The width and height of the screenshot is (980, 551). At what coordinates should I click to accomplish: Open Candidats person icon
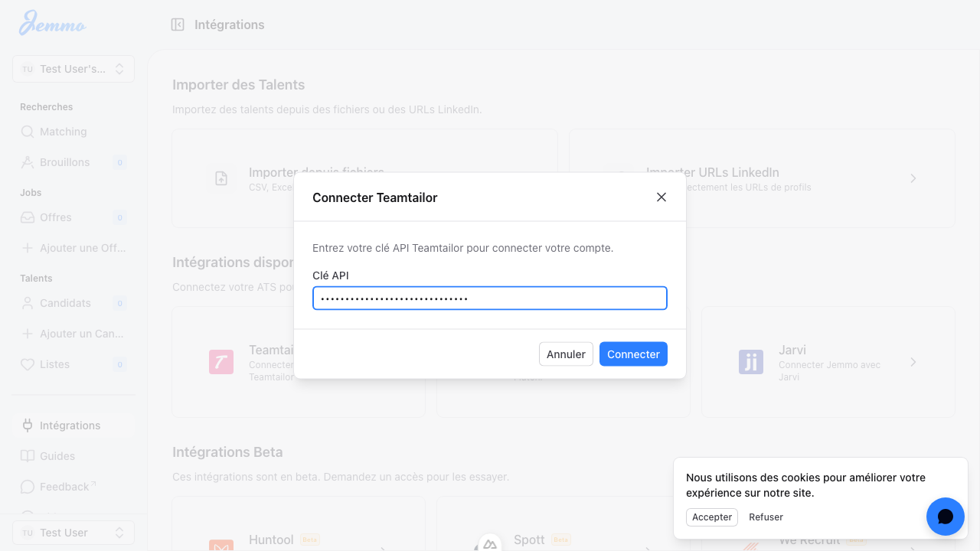28,303
